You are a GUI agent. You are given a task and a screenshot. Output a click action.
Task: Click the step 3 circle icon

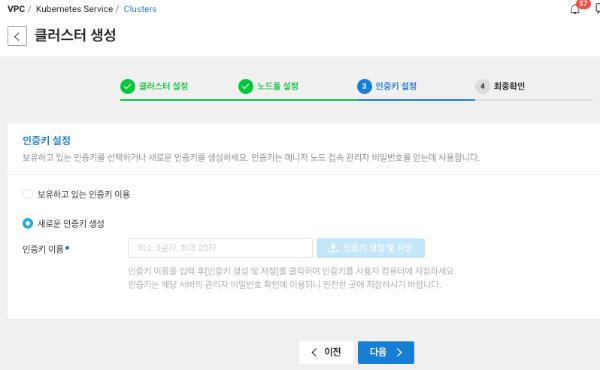(364, 86)
